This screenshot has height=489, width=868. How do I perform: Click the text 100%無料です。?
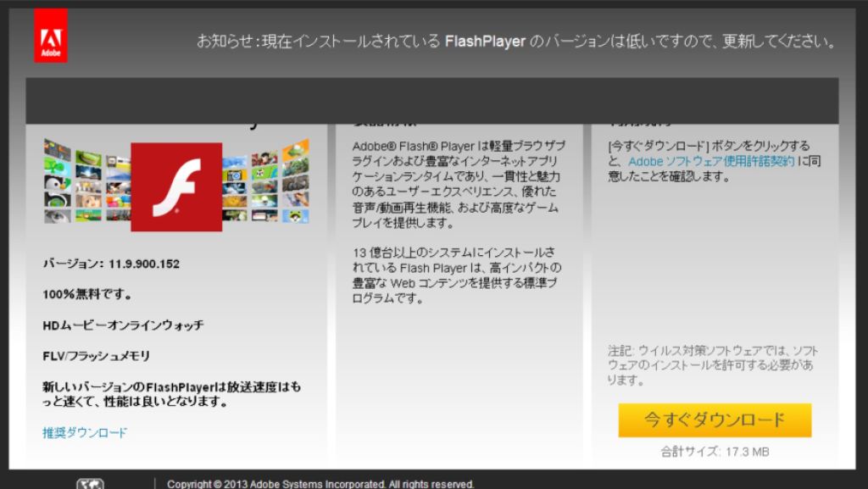tap(87, 294)
